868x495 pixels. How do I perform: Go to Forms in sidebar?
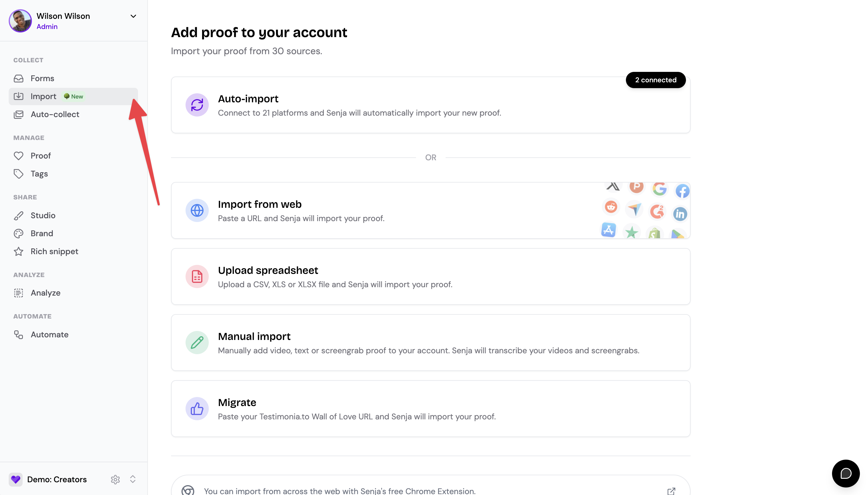point(73,79)
